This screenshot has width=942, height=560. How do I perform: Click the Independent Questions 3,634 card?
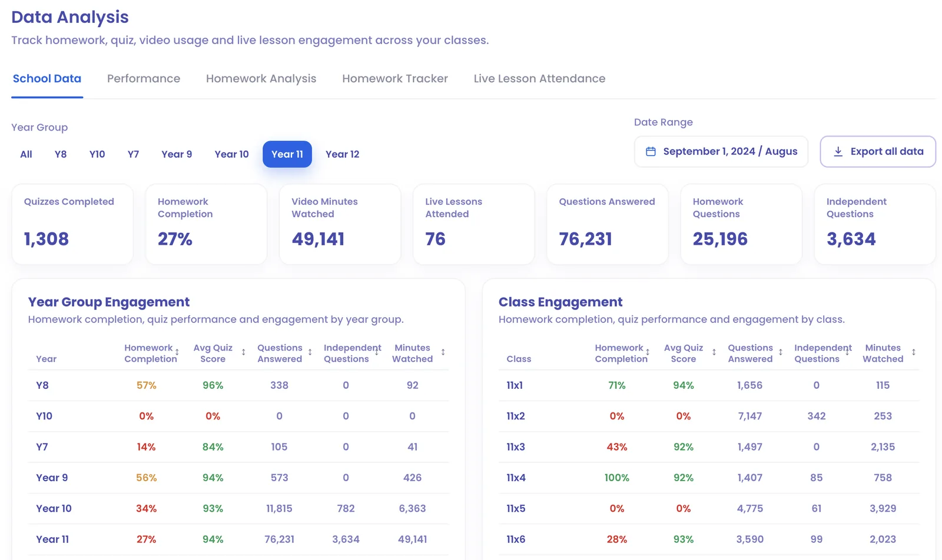[x=875, y=224]
